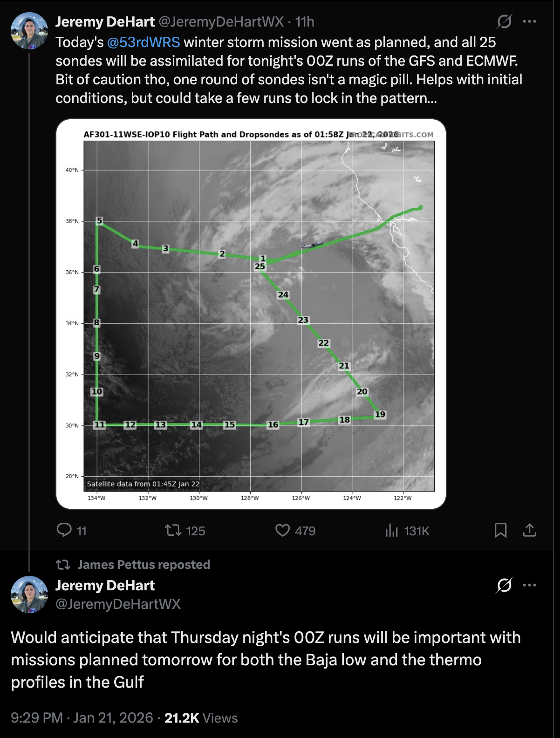Click Grok icon on the first post
The image size is (560, 738).
(504, 21)
